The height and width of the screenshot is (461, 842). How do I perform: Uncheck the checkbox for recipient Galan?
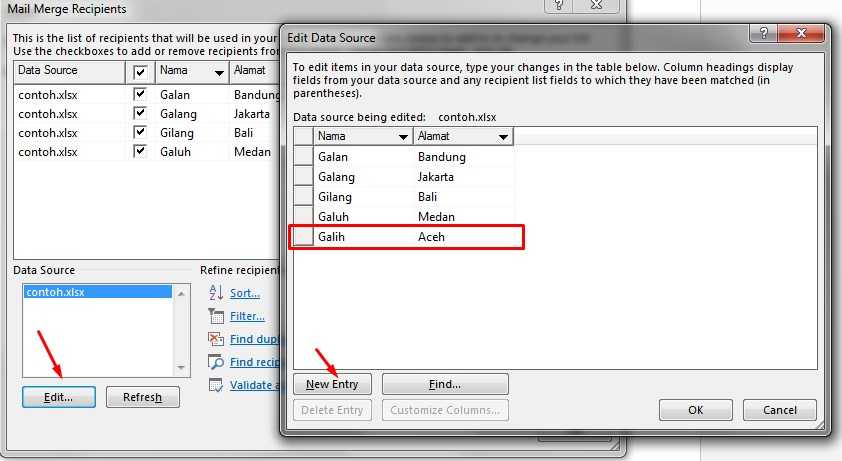click(140, 95)
